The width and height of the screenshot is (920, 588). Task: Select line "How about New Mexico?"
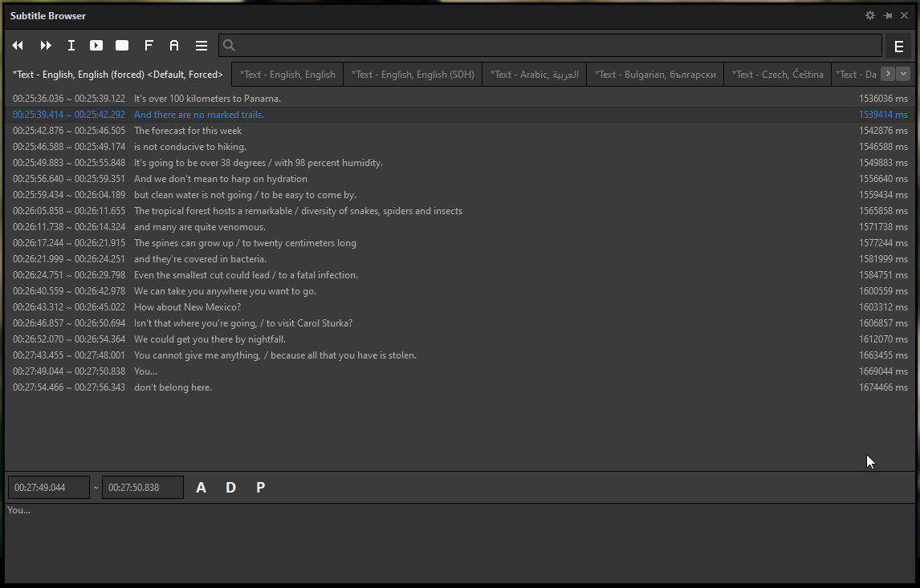tap(460, 307)
